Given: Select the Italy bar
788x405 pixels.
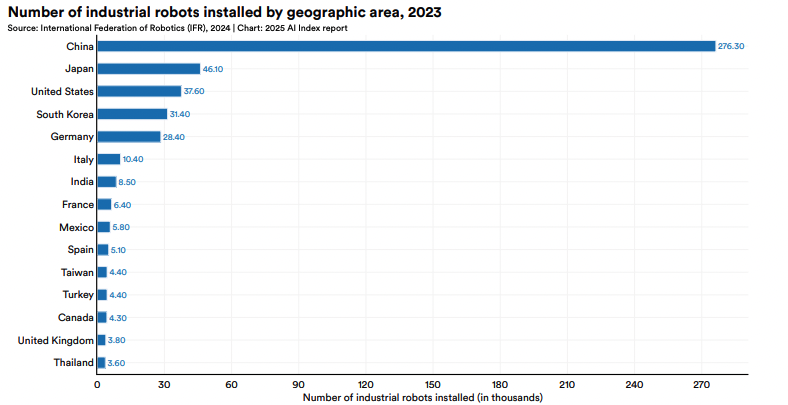Looking at the screenshot, I should click(x=108, y=159).
